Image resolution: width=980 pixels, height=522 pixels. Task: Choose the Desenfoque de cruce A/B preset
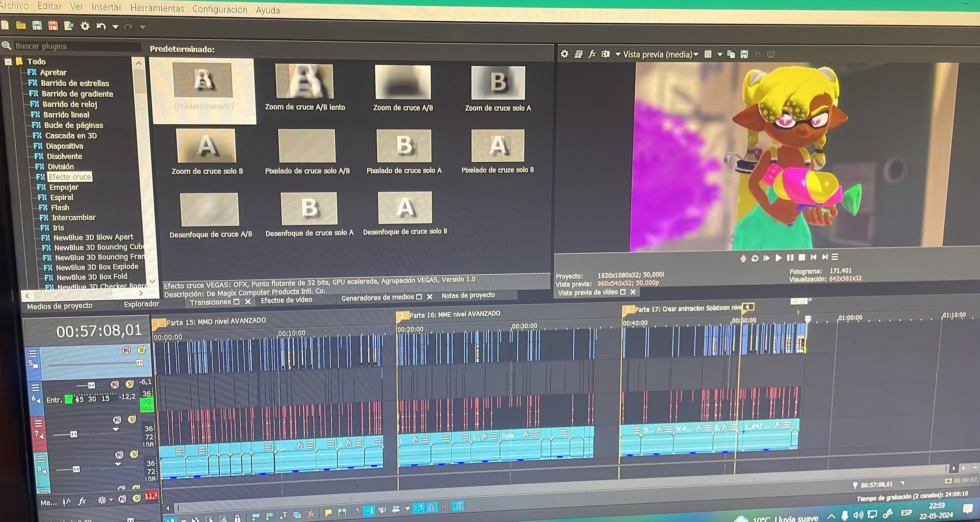pyautogui.click(x=210, y=216)
